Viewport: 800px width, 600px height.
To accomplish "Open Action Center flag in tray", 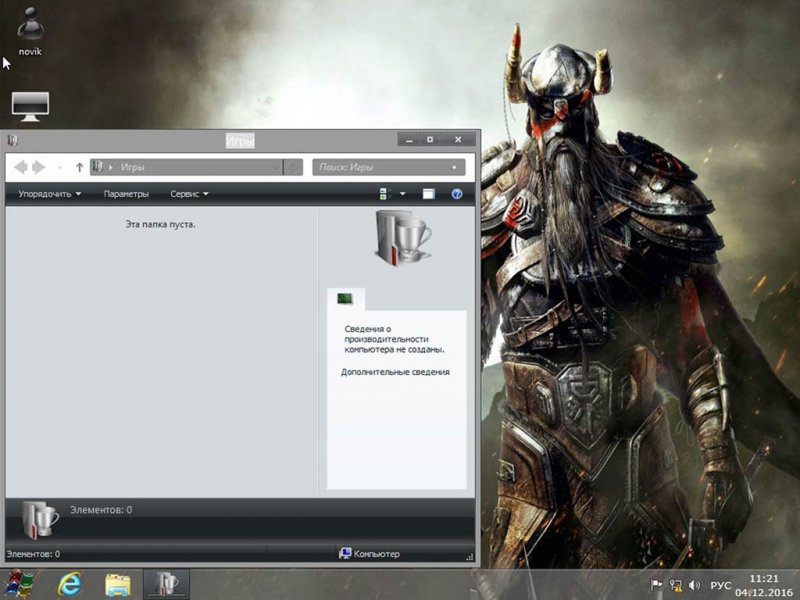I will coord(656,585).
